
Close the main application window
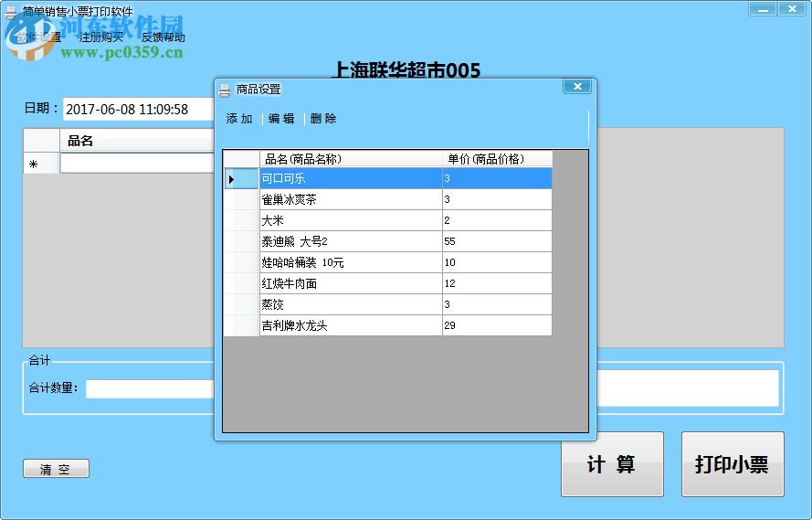[x=792, y=9]
